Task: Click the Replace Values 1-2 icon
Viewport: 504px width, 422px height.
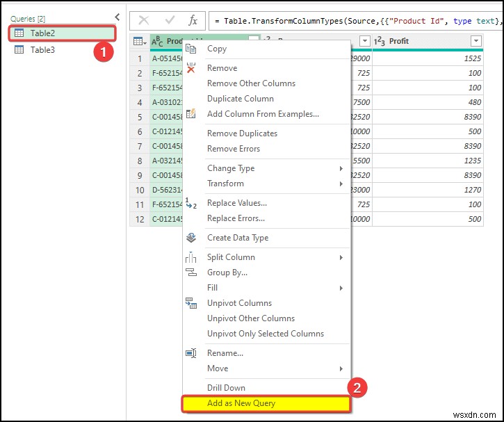Action: [x=191, y=203]
